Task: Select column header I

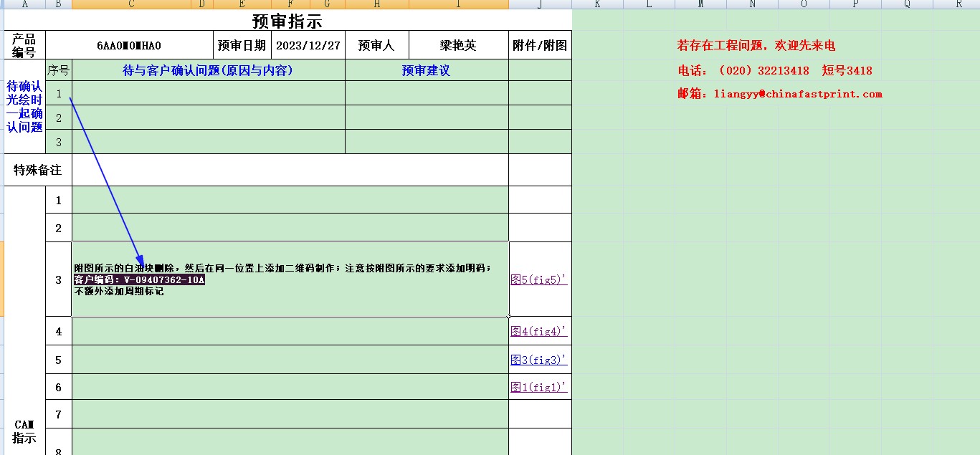Action: tap(459, 4)
